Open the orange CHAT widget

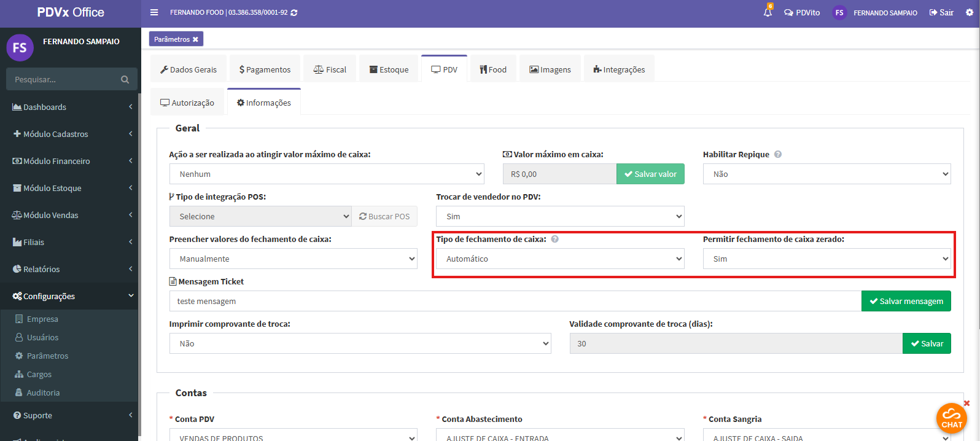coord(952,418)
